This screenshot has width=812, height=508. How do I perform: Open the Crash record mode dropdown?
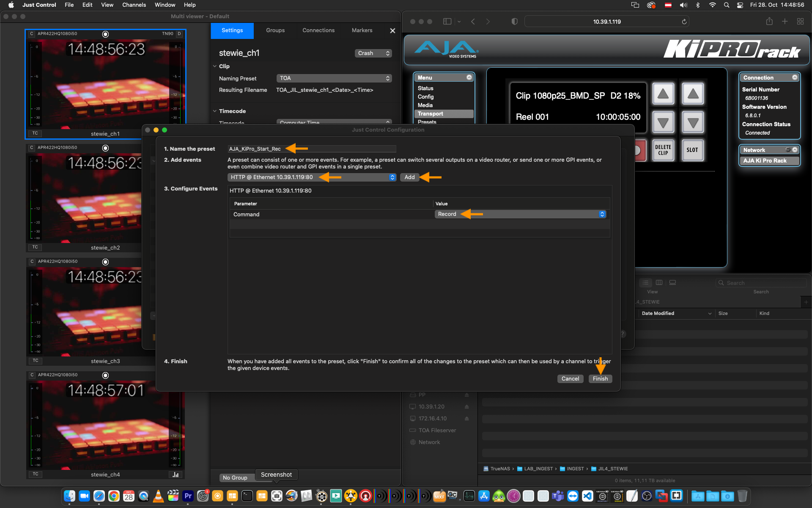(373, 53)
